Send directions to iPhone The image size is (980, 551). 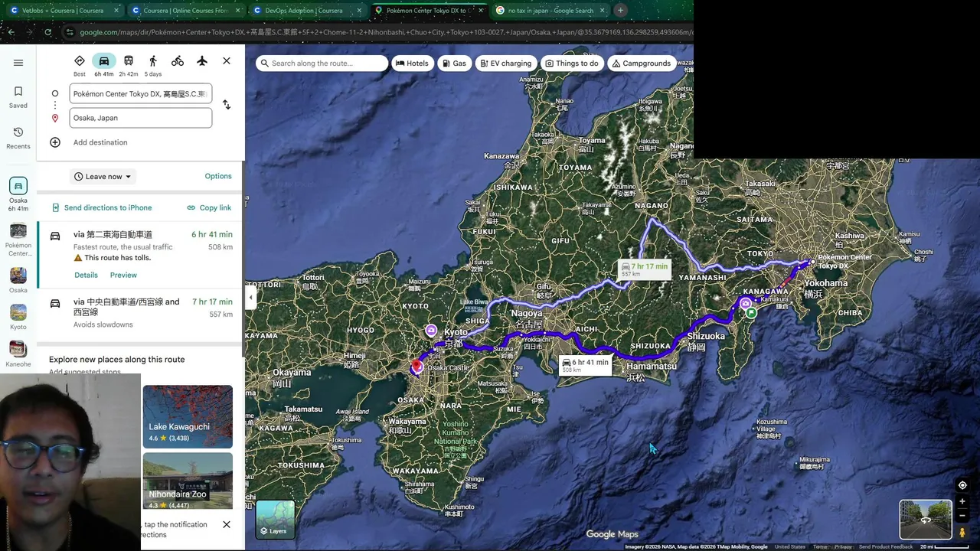[102, 207]
